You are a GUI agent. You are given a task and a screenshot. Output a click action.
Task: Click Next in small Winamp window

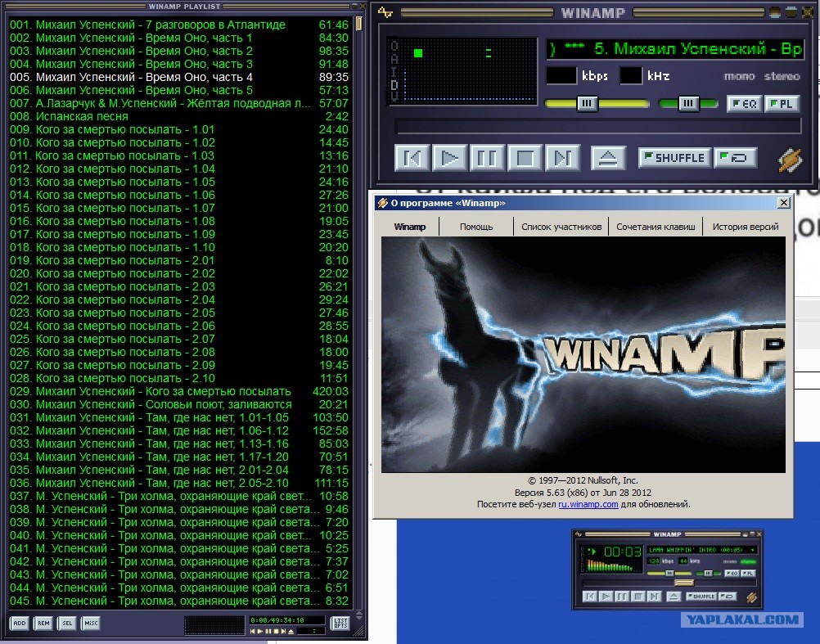click(x=654, y=597)
